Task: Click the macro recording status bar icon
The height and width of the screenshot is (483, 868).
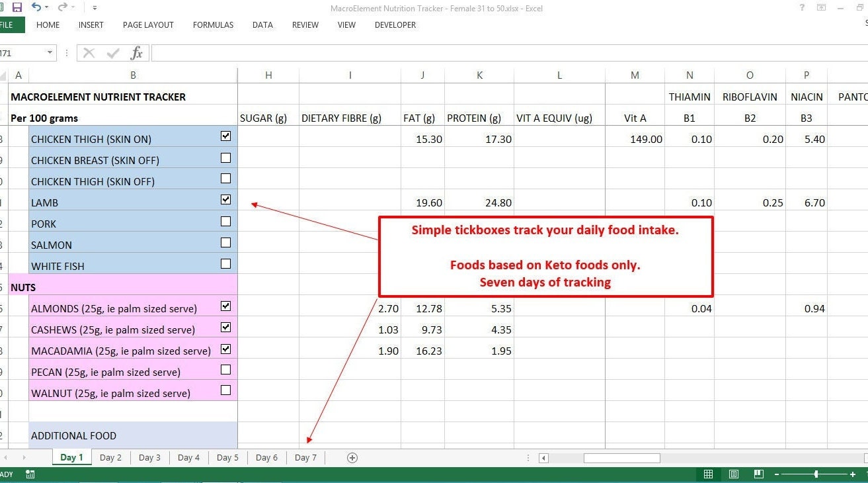Action: coord(30,474)
